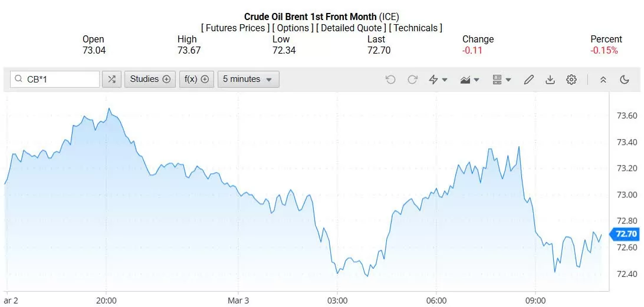Screen dimensions: 644x307
Task: Click the f(x) add function button
Action: pyautogui.click(x=196, y=79)
